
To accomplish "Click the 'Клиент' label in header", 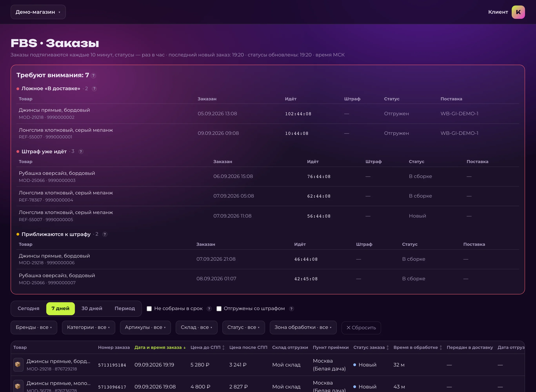I will click(x=498, y=12).
